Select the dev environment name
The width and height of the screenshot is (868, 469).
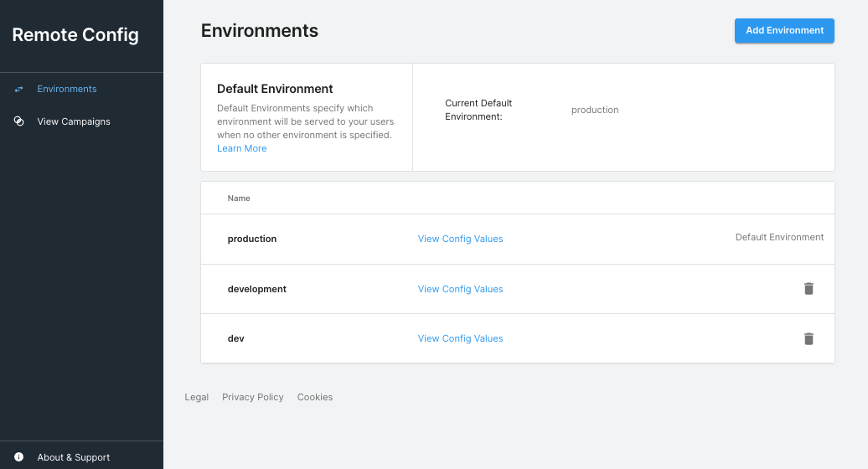[x=235, y=338]
